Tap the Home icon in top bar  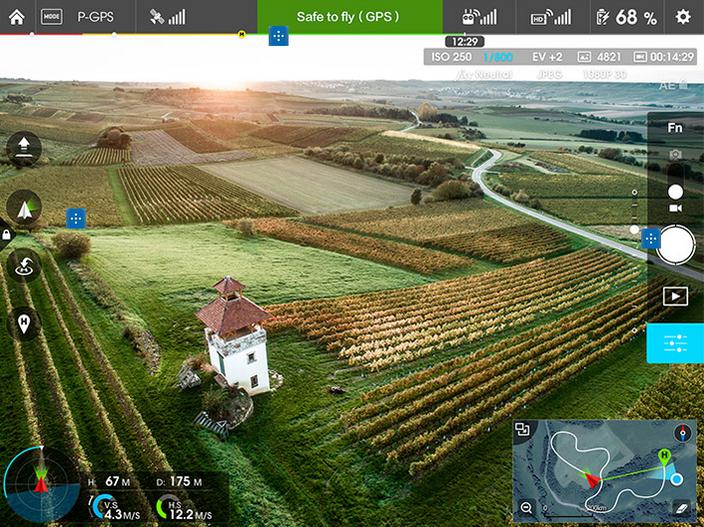pos(16,17)
